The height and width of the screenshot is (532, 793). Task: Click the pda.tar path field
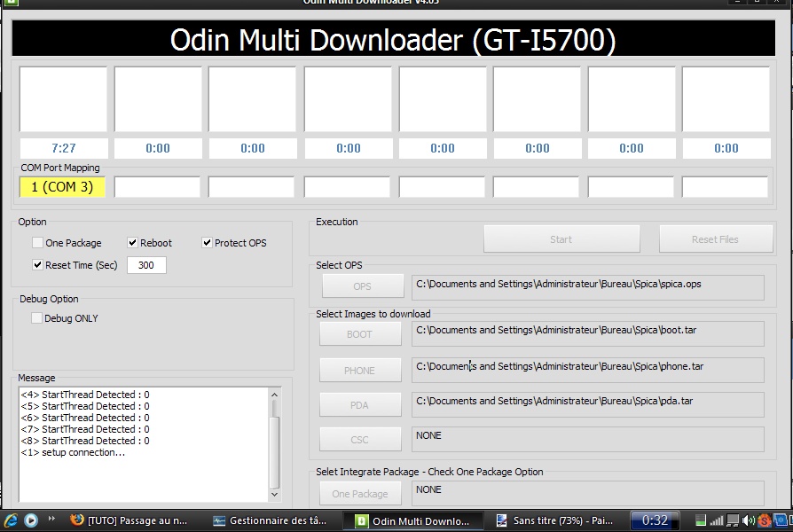click(x=588, y=404)
